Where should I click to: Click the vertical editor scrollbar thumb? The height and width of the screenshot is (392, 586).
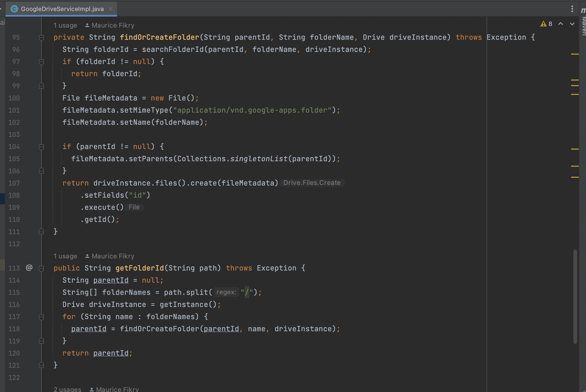click(x=575, y=297)
